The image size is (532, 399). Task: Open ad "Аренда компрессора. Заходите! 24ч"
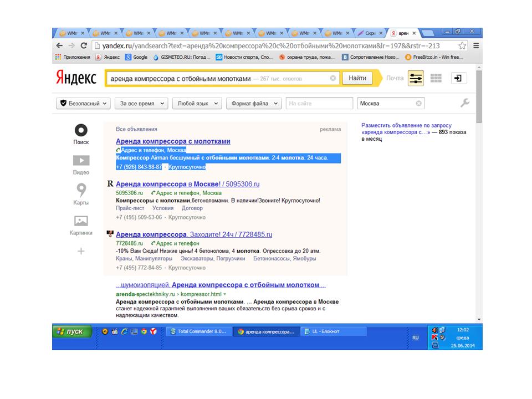pos(194,234)
